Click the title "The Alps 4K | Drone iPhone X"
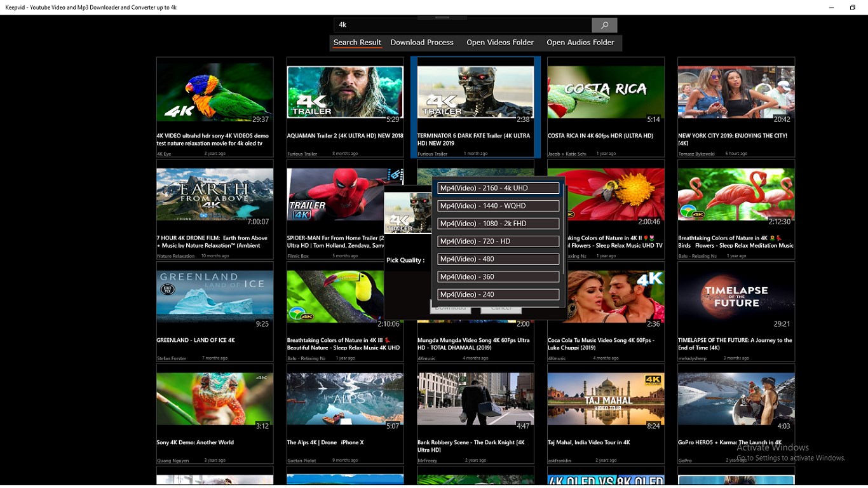The image size is (868, 488). 325,443
